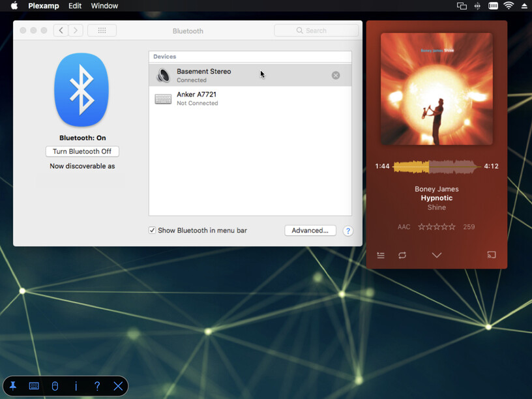
Task: Click the total time 4:12
Action: pyautogui.click(x=492, y=166)
